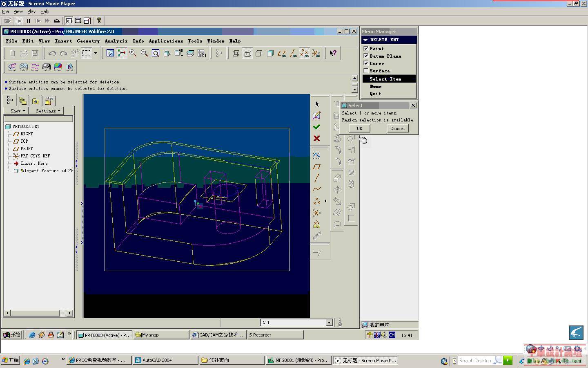Click the Regenerate model icon
Viewport: 588px width, 368px height.
(x=75, y=53)
